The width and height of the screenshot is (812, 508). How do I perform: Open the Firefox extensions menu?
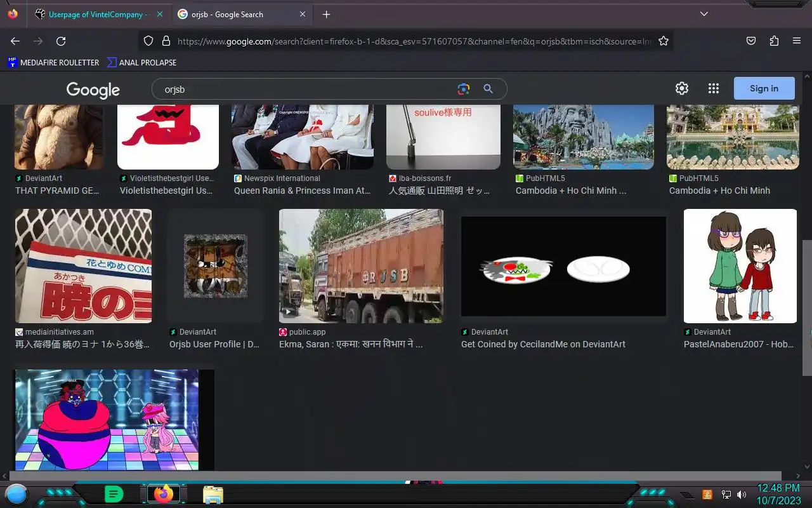774,41
